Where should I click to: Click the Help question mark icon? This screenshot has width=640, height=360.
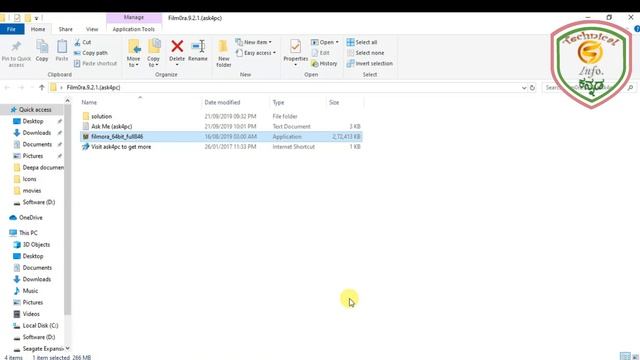[x=637, y=29]
